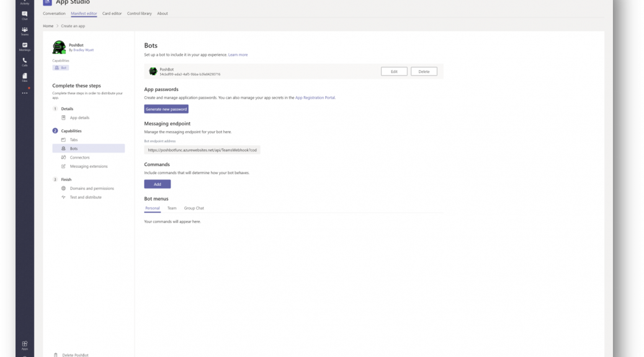Edit the PoshBot bot
Image resolution: width=644 pixels, height=357 pixels.
pos(394,71)
